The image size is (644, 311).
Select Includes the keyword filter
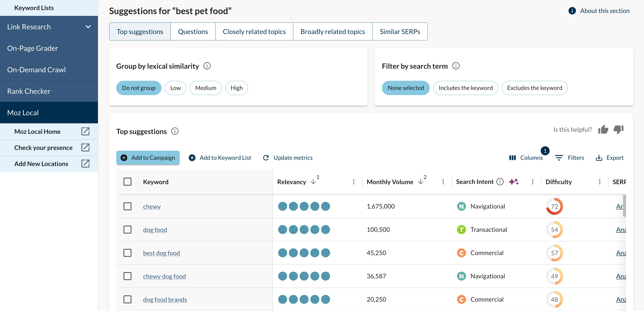pos(466,88)
